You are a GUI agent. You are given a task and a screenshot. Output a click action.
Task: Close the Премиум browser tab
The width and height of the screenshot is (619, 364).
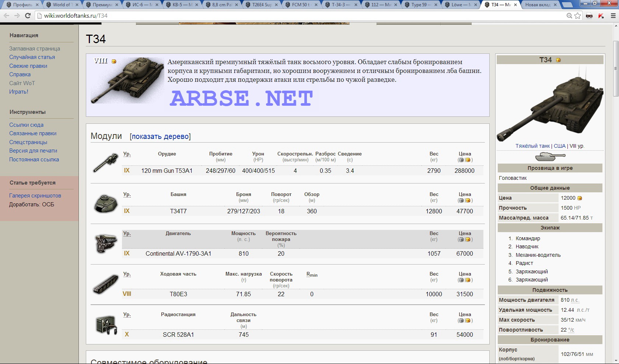(116, 5)
